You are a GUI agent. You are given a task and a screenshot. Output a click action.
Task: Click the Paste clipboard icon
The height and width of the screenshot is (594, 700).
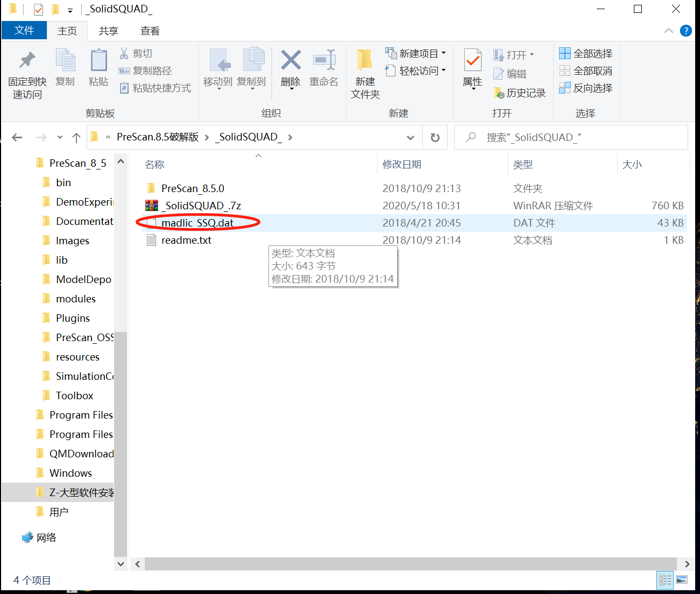[98, 60]
